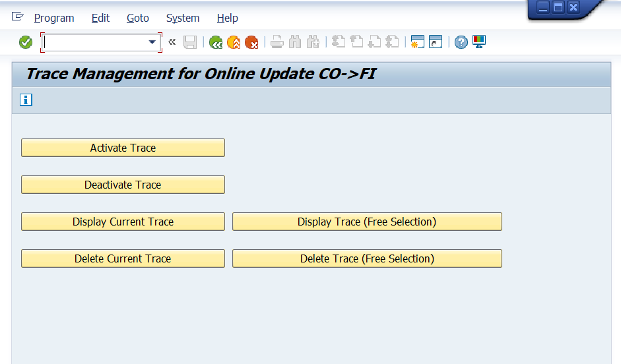This screenshot has height=364, width=621.
Task: Click the Delete Current Trace button
Action: [123, 258]
